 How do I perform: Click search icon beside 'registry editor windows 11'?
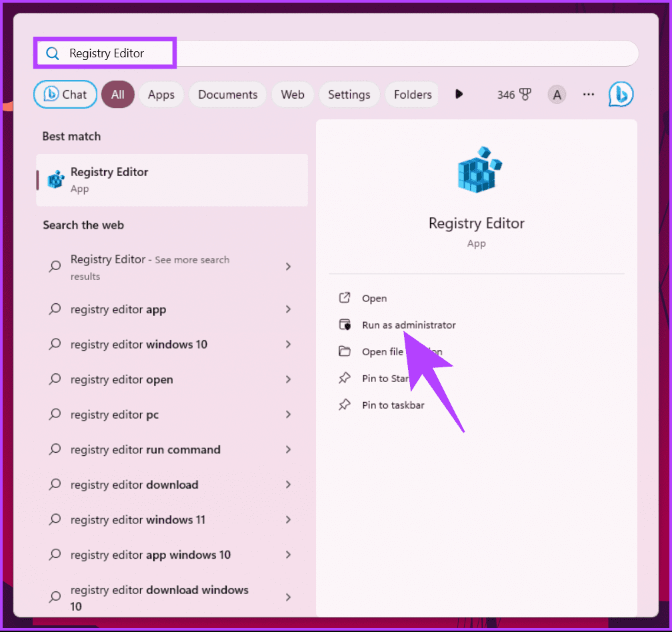pyautogui.click(x=55, y=519)
